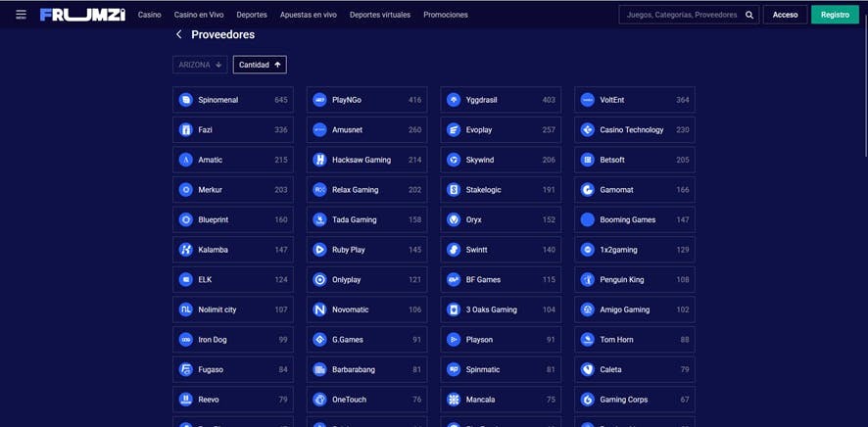Click the Kalamba provider icon
The height and width of the screenshot is (427, 868).
[x=185, y=249]
